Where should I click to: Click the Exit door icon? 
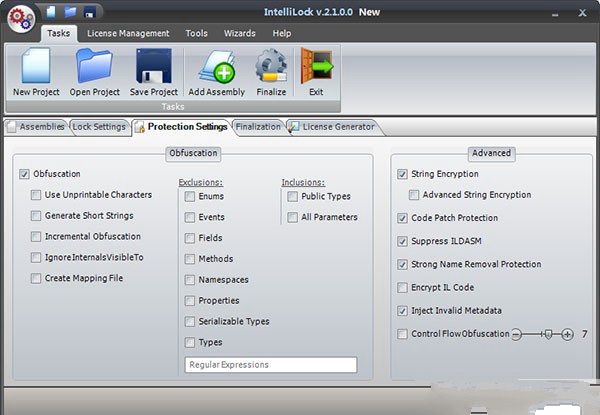[x=316, y=65]
